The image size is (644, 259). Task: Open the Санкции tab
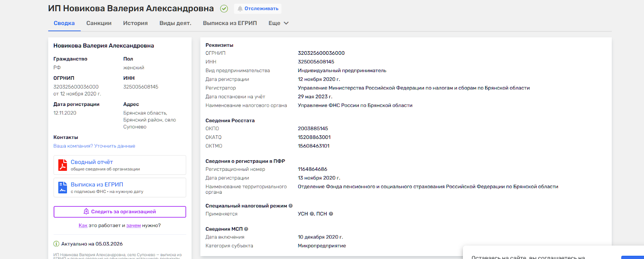[99, 23]
